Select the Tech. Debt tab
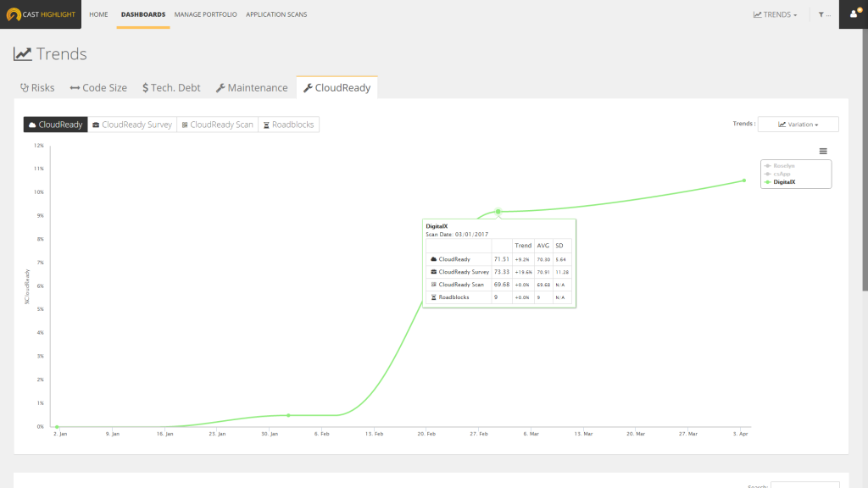This screenshot has width=868, height=488. pos(171,87)
